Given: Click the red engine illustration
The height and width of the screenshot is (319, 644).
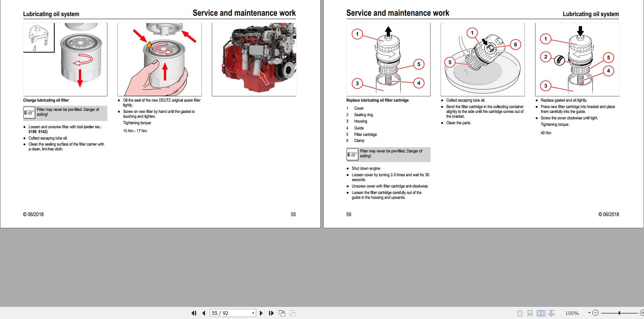Looking at the screenshot, I should pos(254,59).
